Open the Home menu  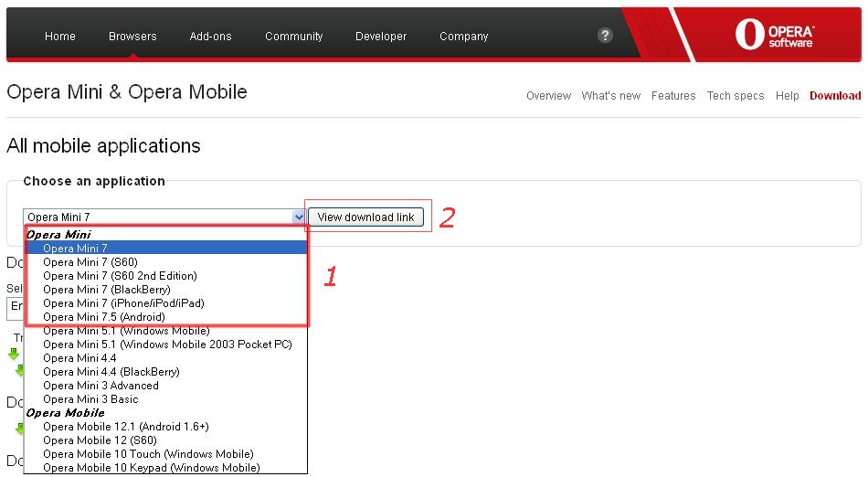(x=59, y=36)
